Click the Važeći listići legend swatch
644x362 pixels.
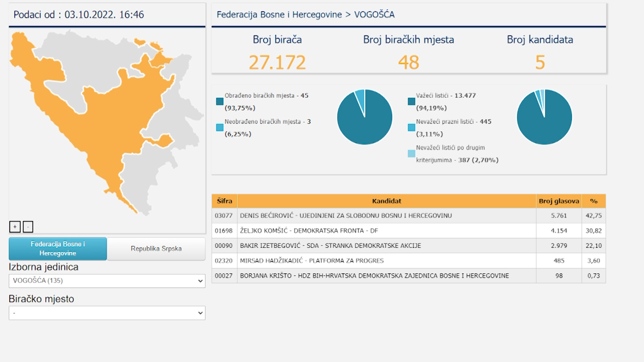tap(411, 102)
